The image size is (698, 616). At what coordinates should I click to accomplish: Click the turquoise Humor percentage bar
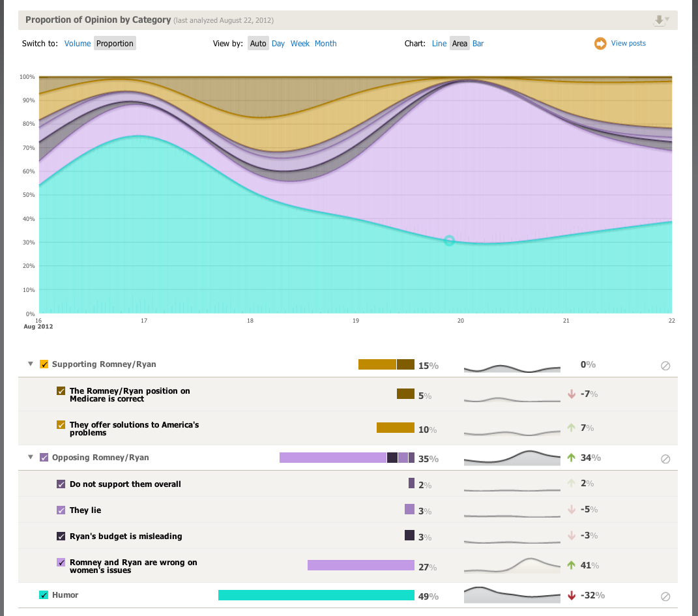point(316,595)
